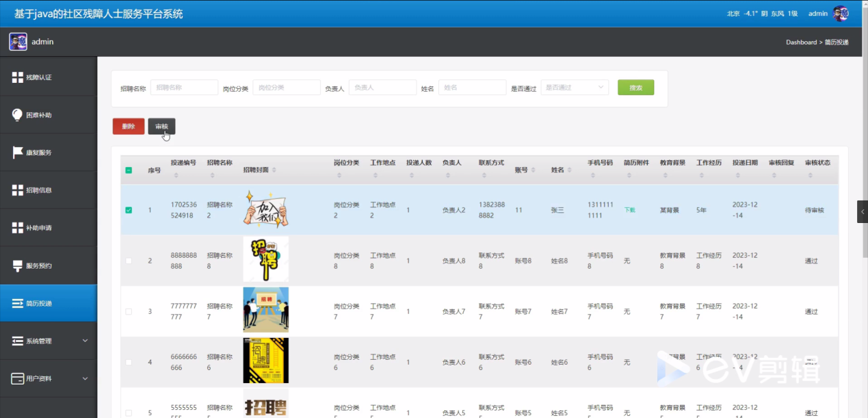Click the Dashboard breadcrumb link
Image resolution: width=868 pixels, height=418 pixels.
click(x=801, y=42)
